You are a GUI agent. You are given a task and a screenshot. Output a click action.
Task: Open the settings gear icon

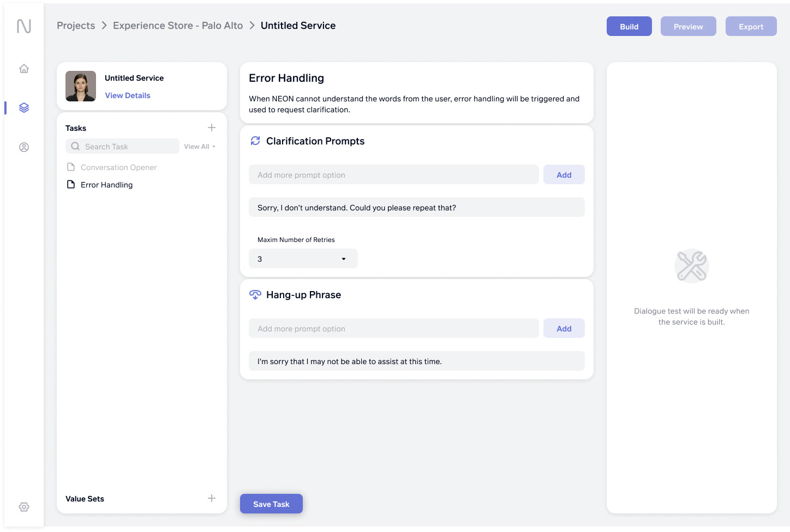24,507
